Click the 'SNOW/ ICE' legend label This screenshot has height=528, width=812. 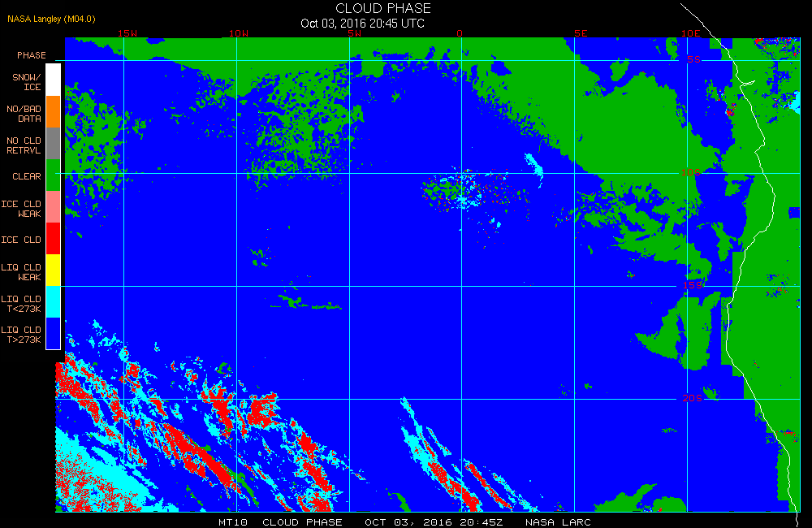(27, 82)
